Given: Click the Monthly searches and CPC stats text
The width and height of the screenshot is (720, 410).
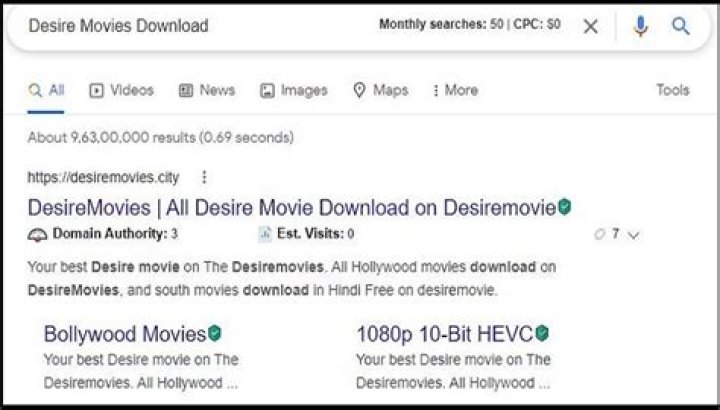Looking at the screenshot, I should (x=470, y=24).
